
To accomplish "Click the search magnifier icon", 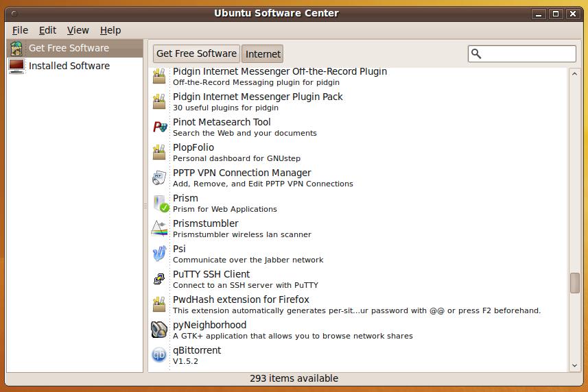I will (x=477, y=54).
